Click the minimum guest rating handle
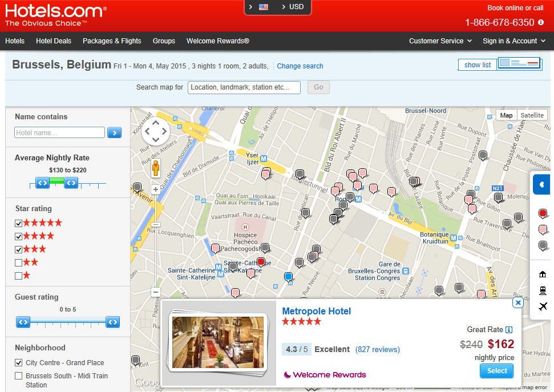 coord(23,322)
